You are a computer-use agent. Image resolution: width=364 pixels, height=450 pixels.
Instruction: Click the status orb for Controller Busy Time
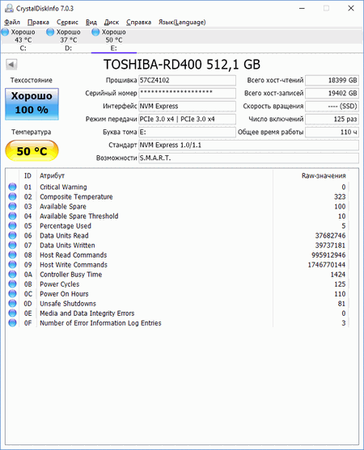point(13,274)
